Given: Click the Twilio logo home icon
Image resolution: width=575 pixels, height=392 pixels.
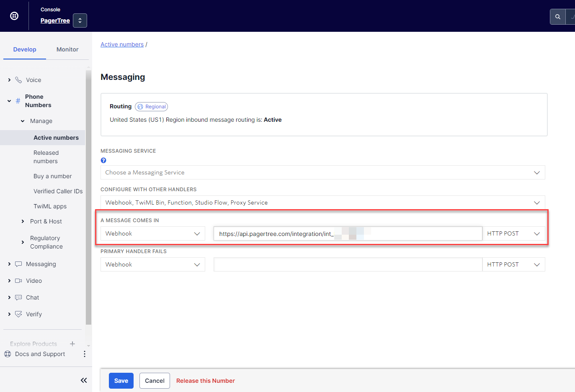Looking at the screenshot, I should [14, 16].
